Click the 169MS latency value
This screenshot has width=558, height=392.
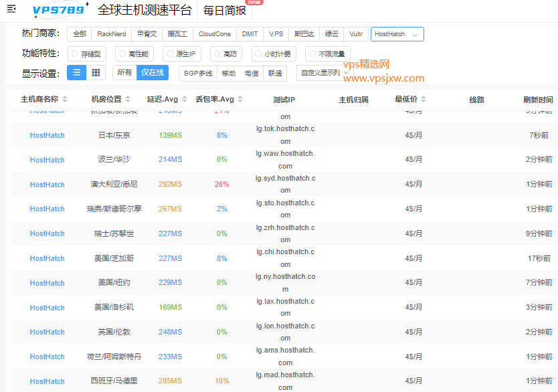170,307
